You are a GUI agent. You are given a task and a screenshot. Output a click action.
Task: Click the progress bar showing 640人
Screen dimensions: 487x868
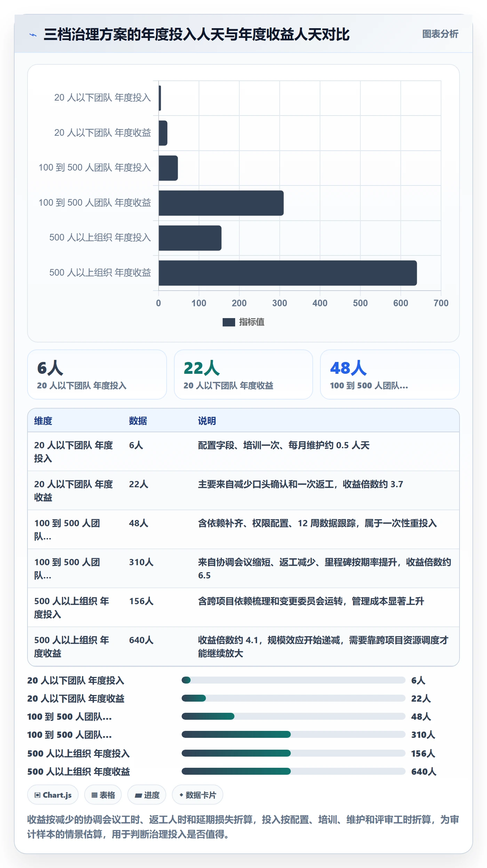coord(293,771)
